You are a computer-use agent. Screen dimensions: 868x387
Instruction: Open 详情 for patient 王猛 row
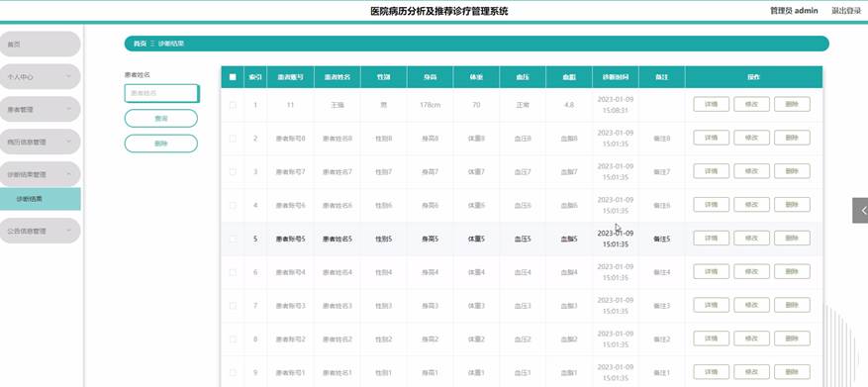[x=711, y=104]
